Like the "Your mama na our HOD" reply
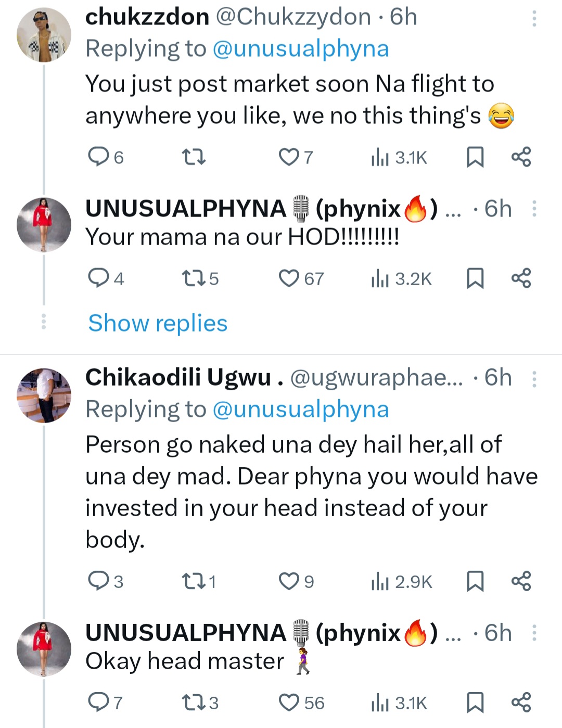The image size is (562, 728). pos(289,278)
